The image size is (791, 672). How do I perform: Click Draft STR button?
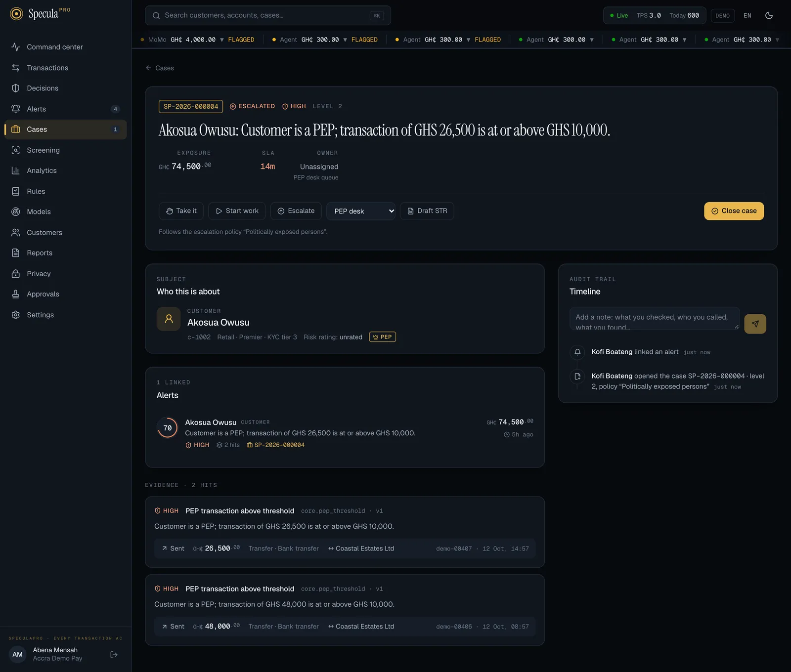[427, 211]
